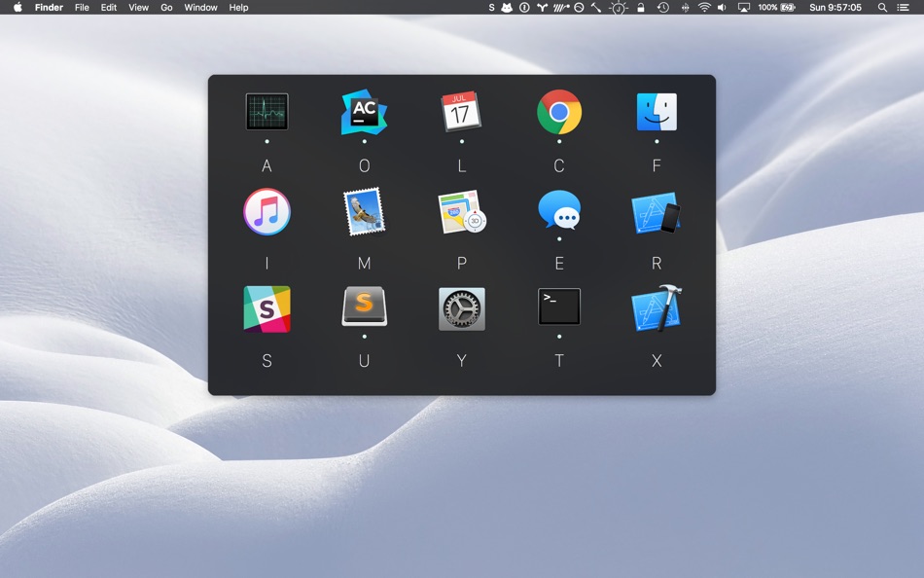Switch to Sublime Text

(x=364, y=307)
